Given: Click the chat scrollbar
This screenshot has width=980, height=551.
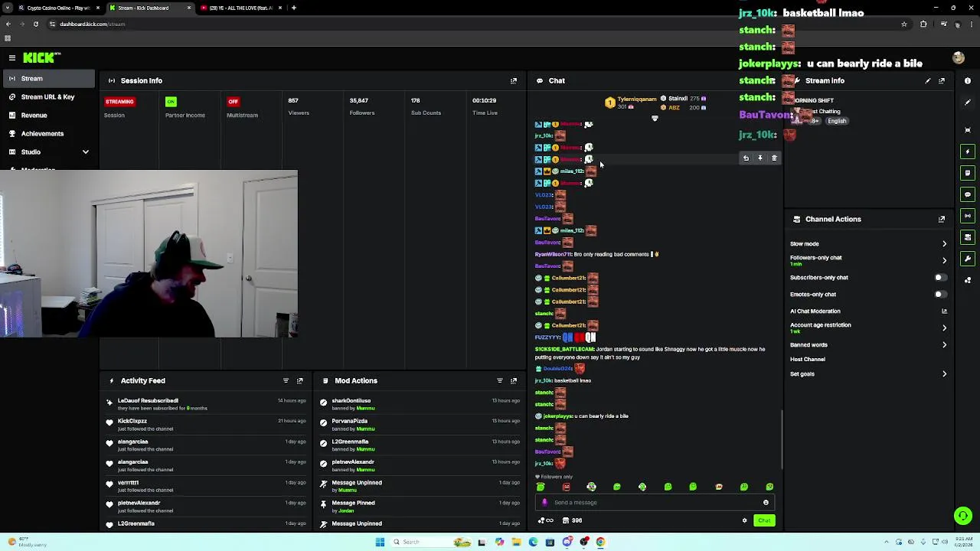Looking at the screenshot, I should coord(781,440).
